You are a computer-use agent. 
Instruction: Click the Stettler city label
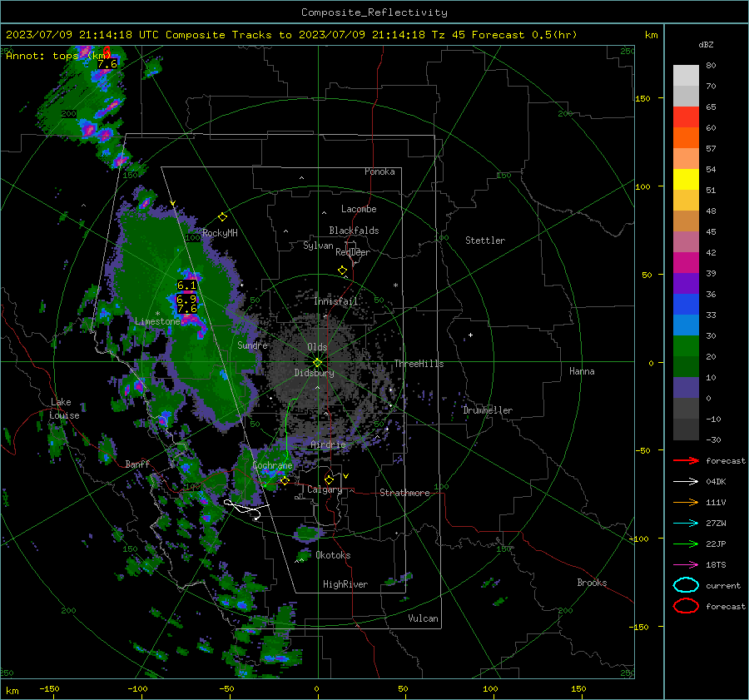[x=485, y=241]
